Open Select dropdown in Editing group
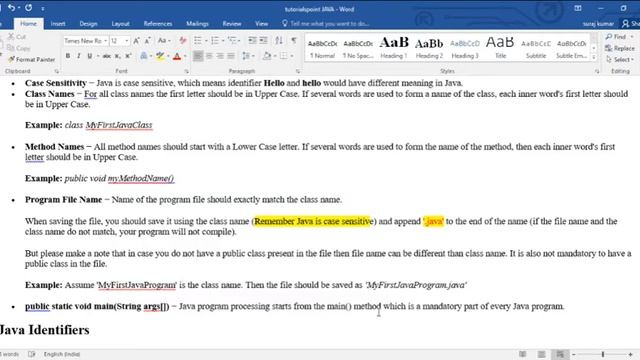640x360 pixels. click(620, 60)
